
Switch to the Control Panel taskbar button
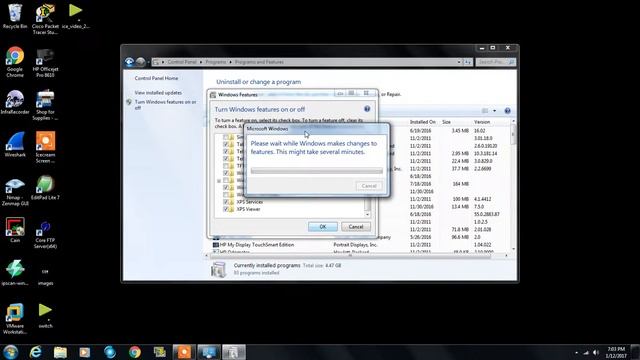tap(209, 352)
